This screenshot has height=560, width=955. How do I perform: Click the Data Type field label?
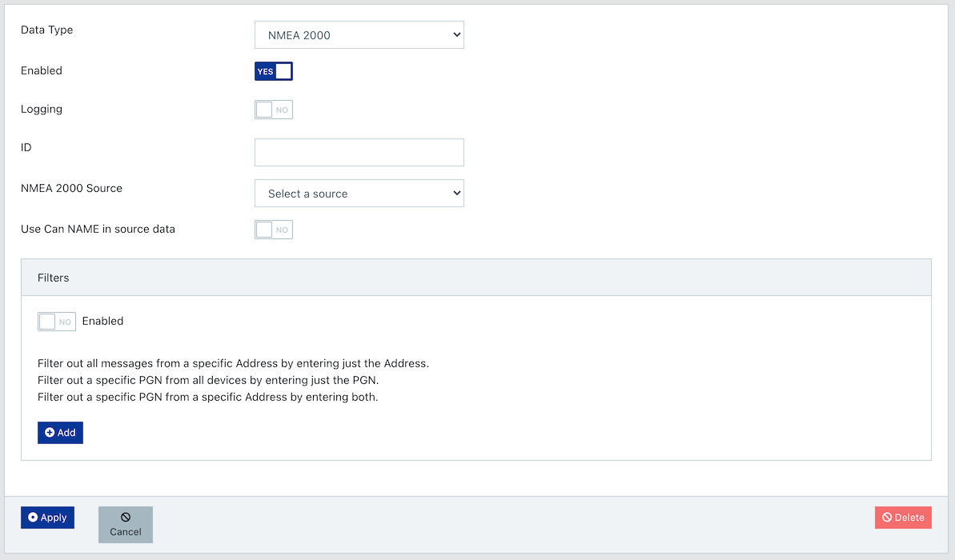46,30
